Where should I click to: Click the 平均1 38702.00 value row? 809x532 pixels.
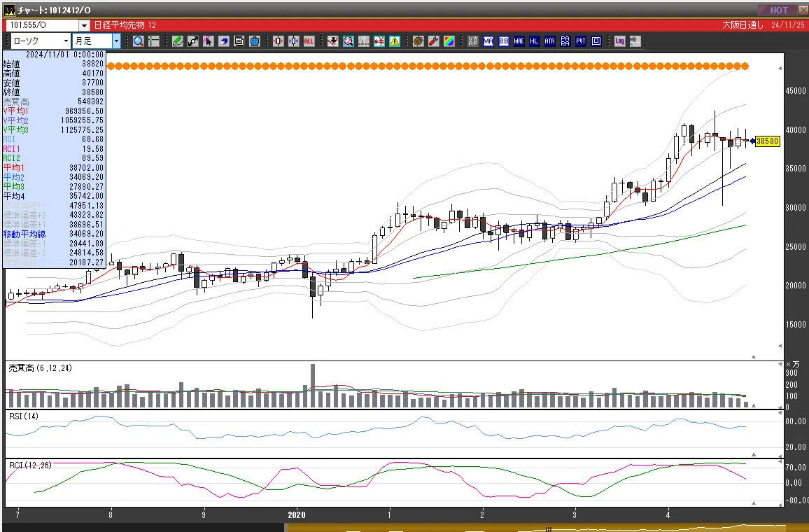54,168
